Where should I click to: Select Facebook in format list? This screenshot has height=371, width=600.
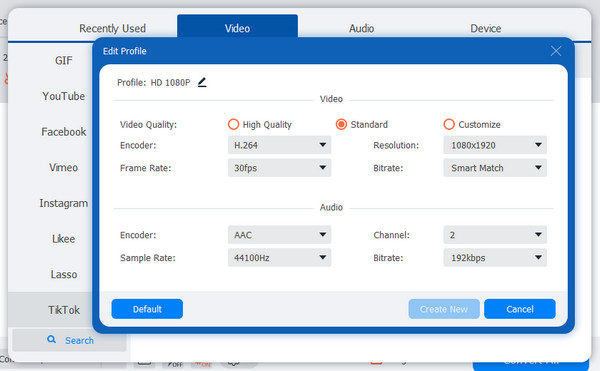64,132
